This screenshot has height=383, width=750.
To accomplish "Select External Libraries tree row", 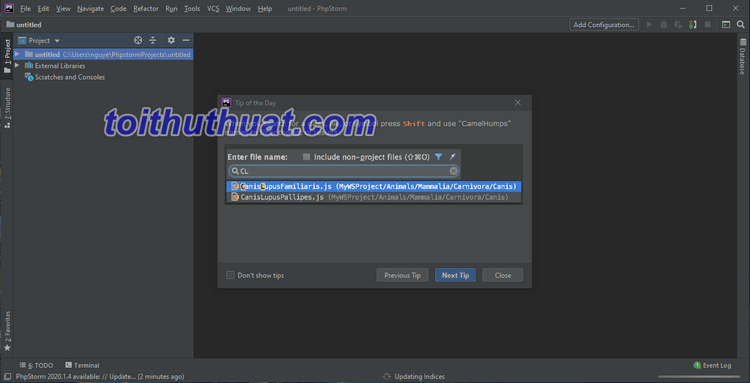I will [x=103, y=66].
